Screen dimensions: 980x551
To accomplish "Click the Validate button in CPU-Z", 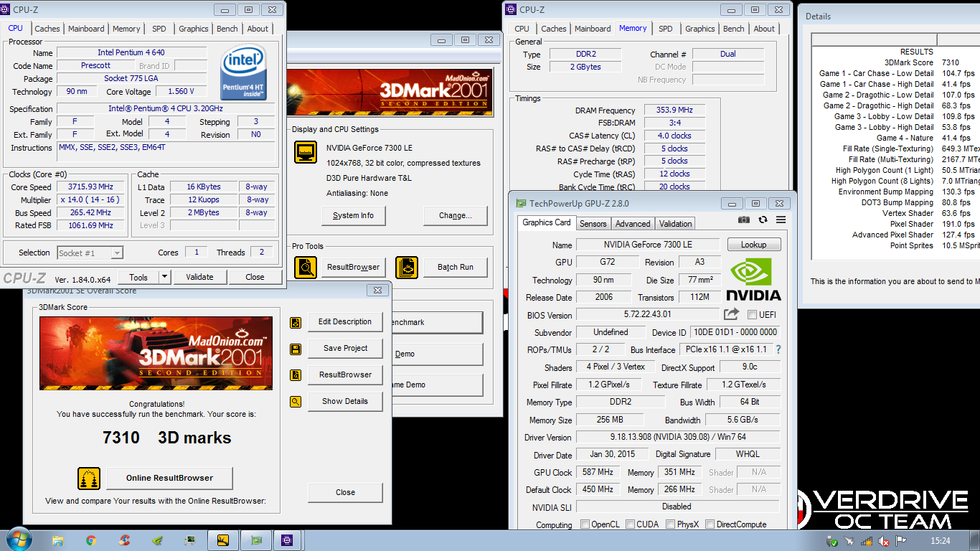I will pos(199,277).
